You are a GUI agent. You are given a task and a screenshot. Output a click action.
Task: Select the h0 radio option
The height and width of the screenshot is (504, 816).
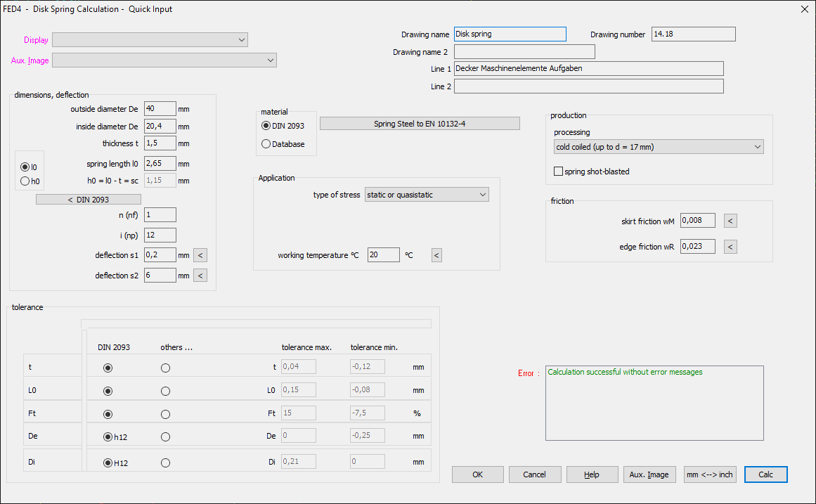click(x=26, y=181)
